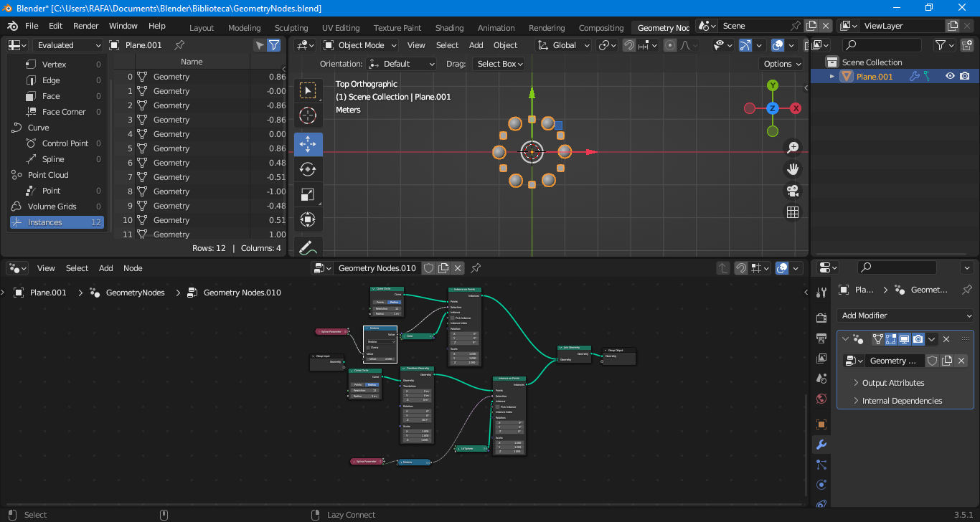
Task: Open the Drag Select Box dropdown
Action: 499,64
